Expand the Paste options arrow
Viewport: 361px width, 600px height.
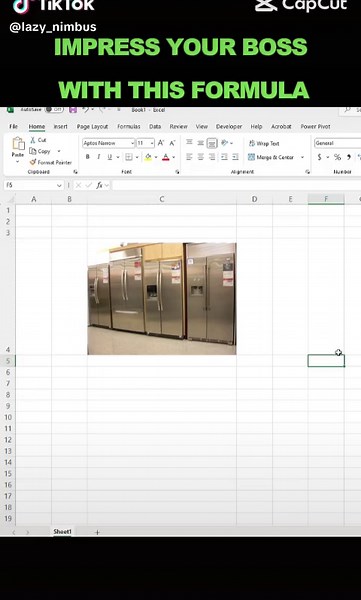18,161
